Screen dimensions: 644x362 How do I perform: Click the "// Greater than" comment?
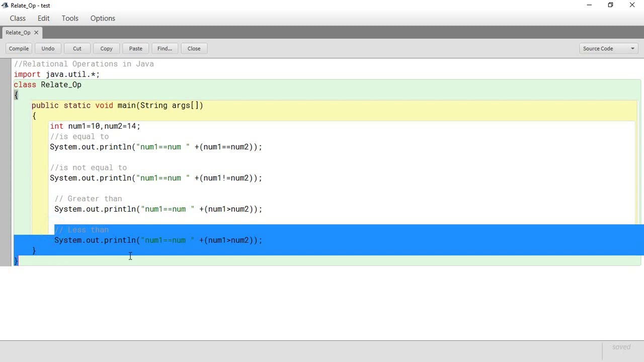(x=88, y=199)
